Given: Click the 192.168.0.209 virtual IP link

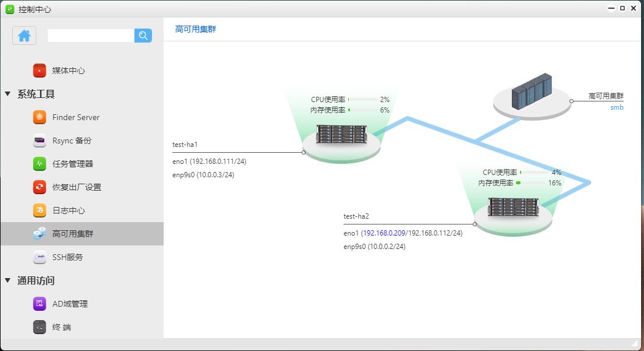Looking at the screenshot, I should [x=383, y=233].
